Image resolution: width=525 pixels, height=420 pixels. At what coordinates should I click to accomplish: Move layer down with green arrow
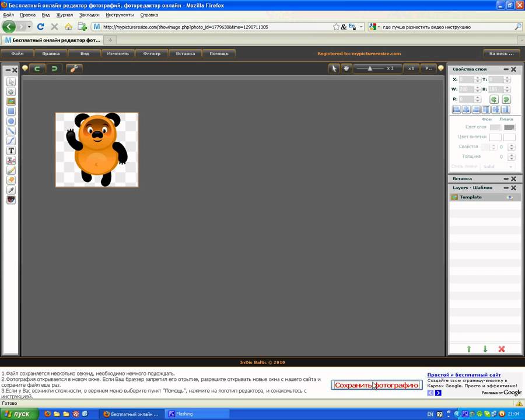click(485, 349)
